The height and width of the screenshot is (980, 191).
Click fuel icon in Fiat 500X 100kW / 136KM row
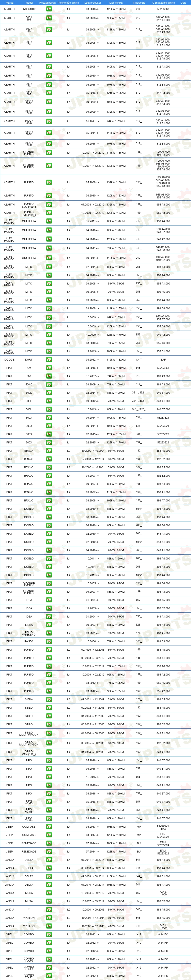(49, 418)
